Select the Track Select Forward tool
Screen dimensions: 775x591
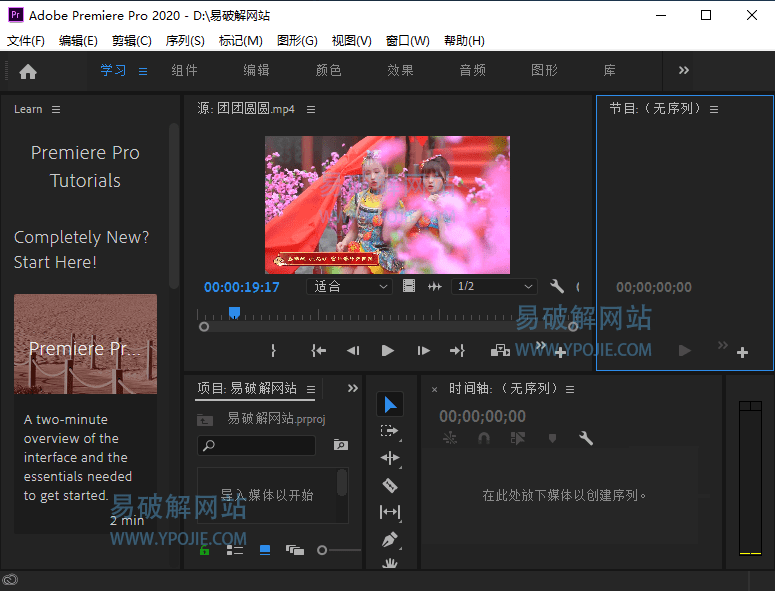coord(389,431)
